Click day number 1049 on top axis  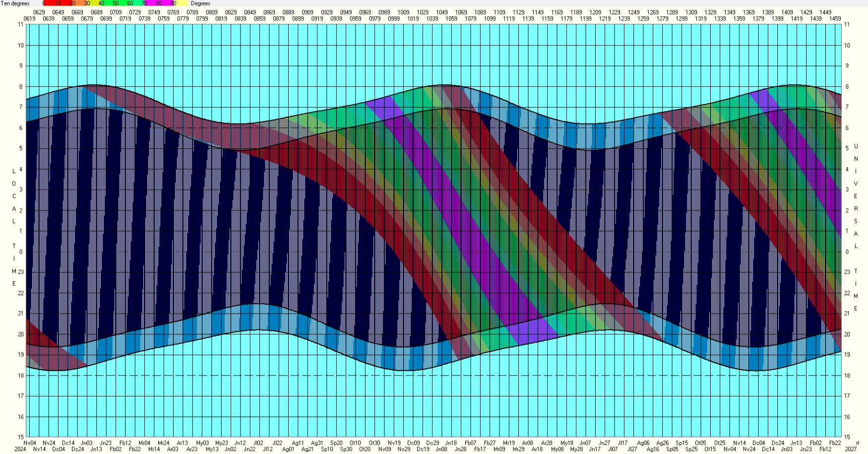(x=441, y=12)
